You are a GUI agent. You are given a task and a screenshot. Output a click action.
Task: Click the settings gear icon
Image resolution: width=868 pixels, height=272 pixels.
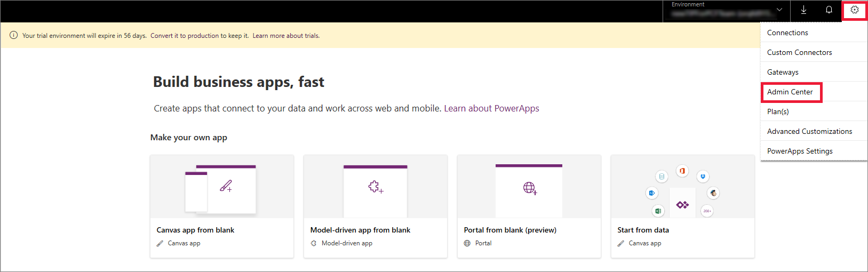[855, 10]
